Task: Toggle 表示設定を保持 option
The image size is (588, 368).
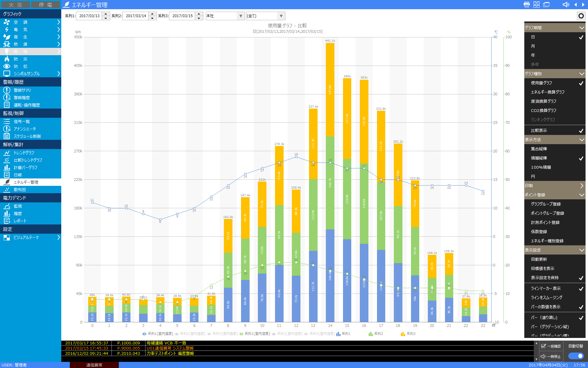Action: [555, 278]
